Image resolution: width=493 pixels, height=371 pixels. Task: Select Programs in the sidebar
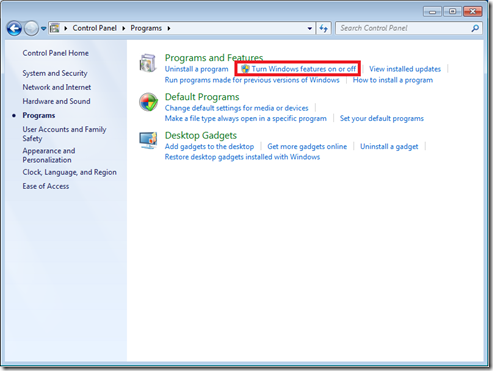(x=39, y=116)
